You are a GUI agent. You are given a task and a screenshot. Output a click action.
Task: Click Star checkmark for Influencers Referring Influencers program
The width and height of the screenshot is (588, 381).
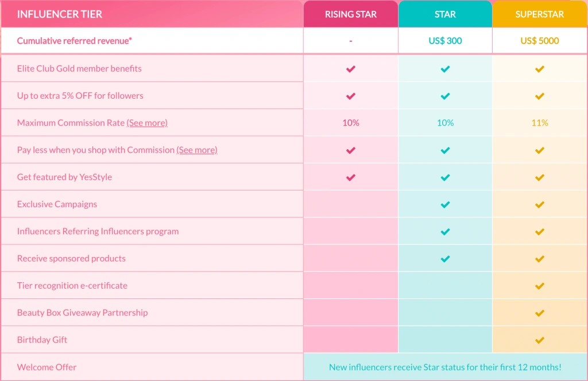(445, 232)
